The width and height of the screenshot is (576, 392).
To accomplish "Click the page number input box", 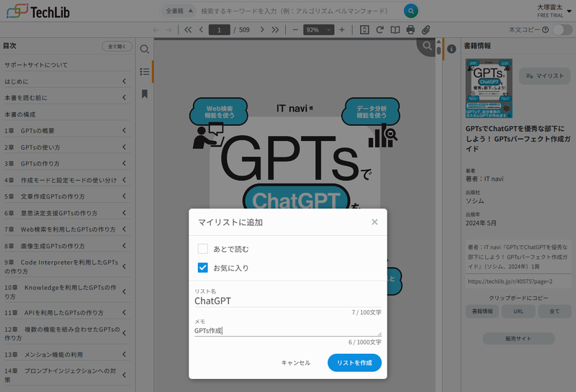I will point(220,29).
